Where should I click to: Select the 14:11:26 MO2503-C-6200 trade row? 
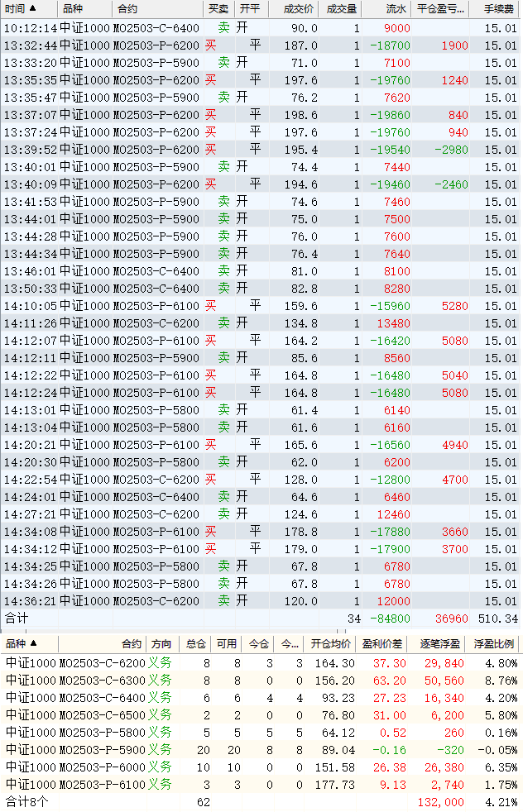tap(261, 323)
